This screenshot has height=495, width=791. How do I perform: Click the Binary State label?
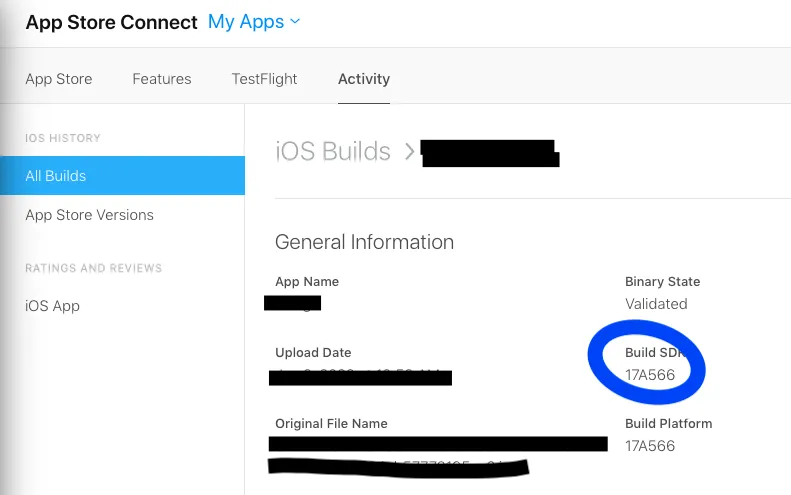(662, 282)
